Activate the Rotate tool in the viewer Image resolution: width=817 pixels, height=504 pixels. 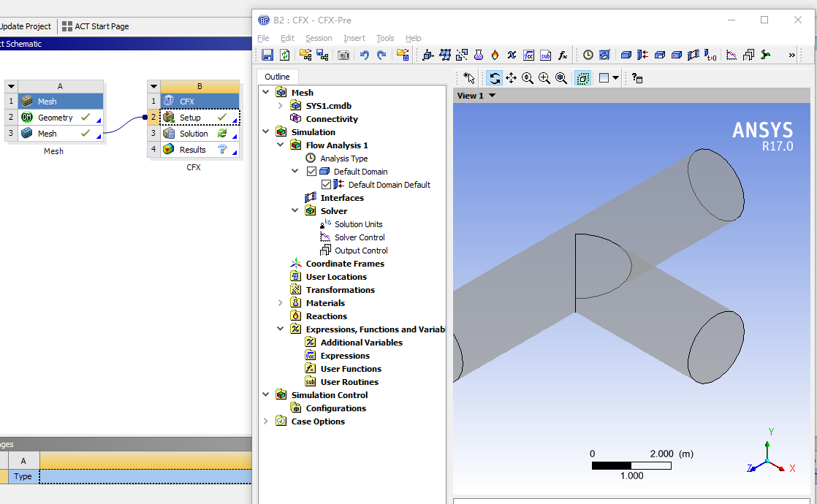pyautogui.click(x=495, y=78)
